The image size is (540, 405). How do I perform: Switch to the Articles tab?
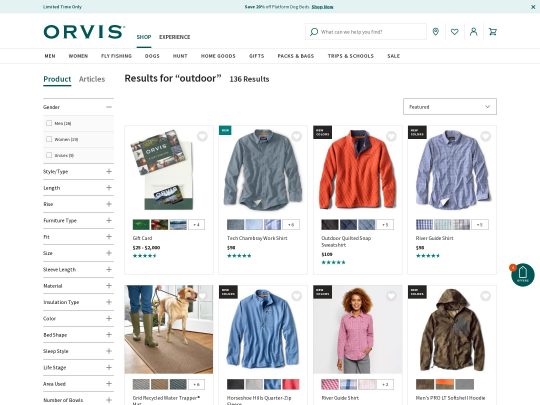coord(92,79)
